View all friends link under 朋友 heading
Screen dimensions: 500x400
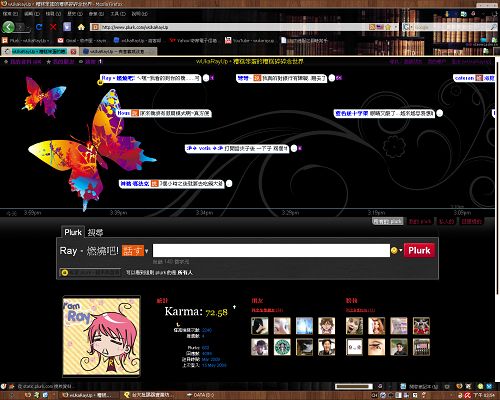(267, 310)
